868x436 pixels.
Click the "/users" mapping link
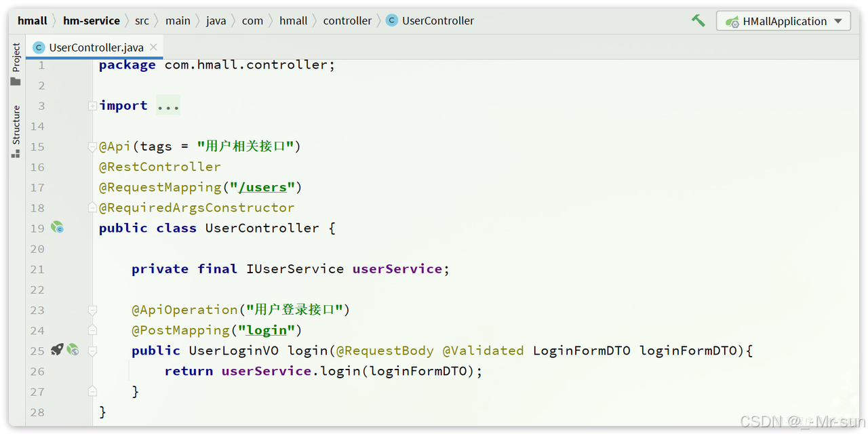(x=262, y=187)
